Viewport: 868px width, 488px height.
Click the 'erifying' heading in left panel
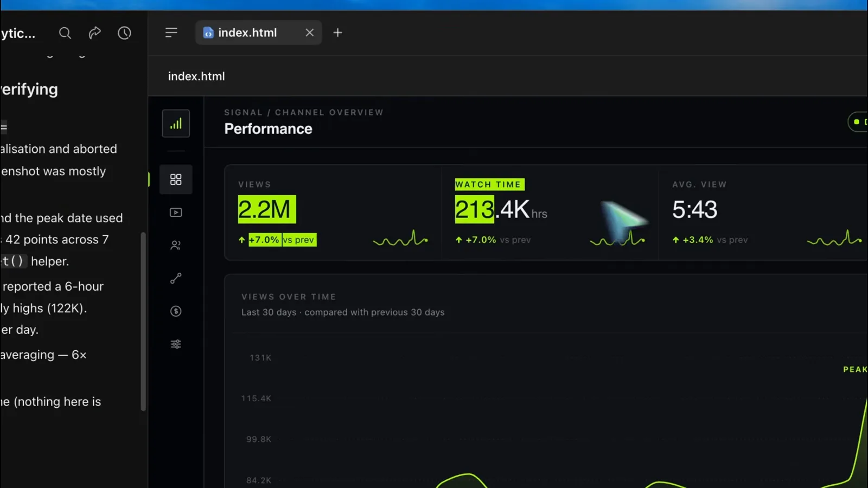click(29, 89)
